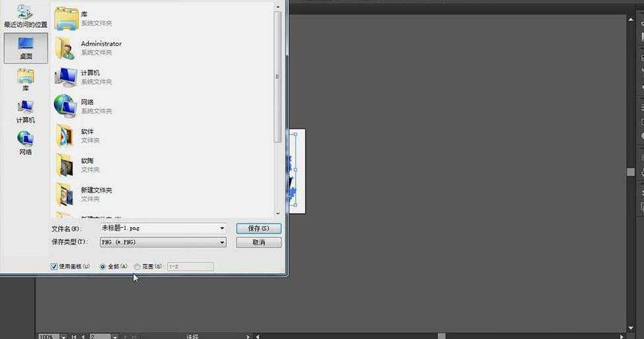Screen dimensions: 644x339
Task: Go to 计算机 in the places sidebar
Action: 25,111
